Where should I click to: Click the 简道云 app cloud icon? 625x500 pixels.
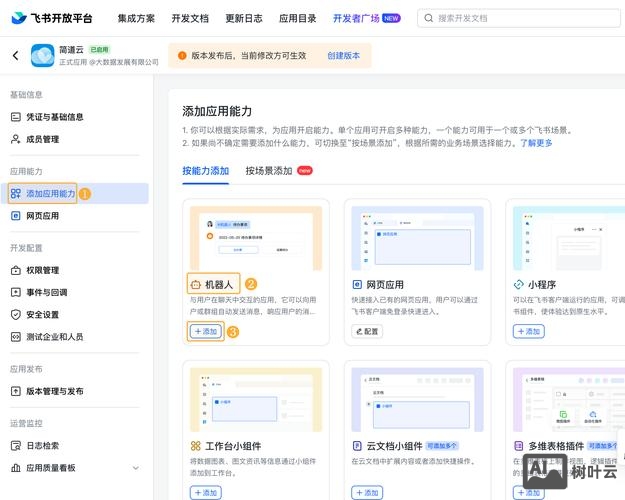pos(43,55)
